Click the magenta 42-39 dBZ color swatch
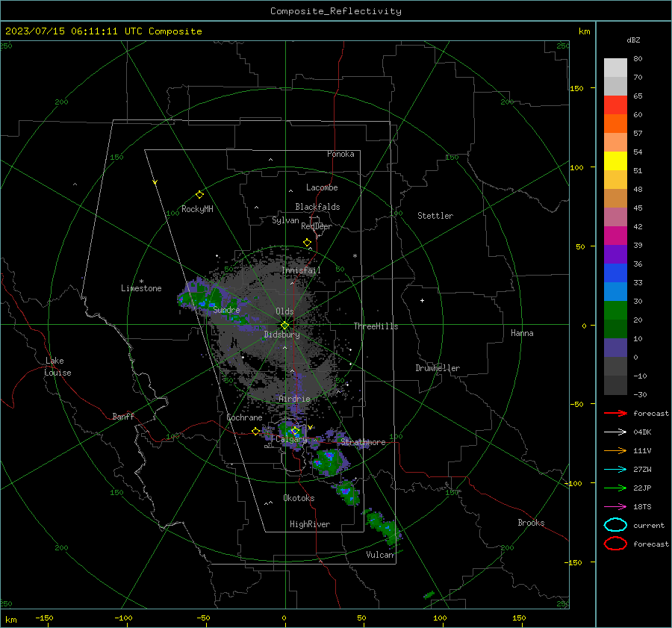Viewport: 672px width, 628px height. (x=615, y=236)
